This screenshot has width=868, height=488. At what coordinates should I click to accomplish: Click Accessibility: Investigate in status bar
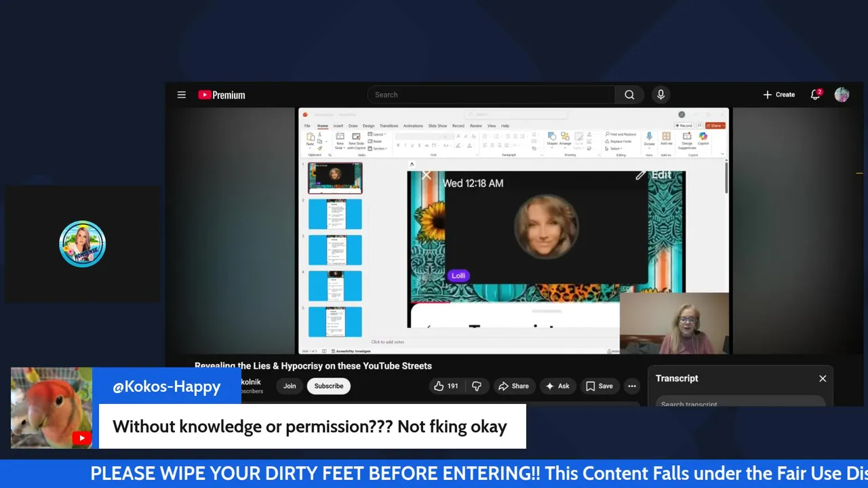point(351,351)
